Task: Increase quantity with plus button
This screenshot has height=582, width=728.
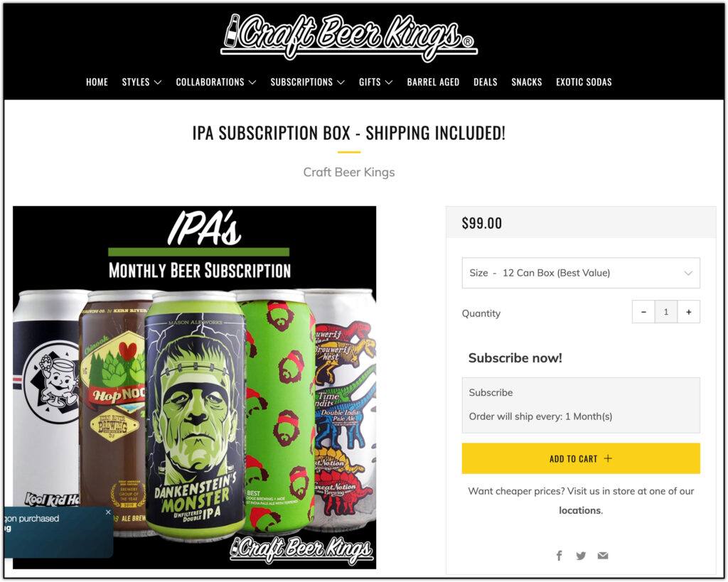Action: coord(688,312)
